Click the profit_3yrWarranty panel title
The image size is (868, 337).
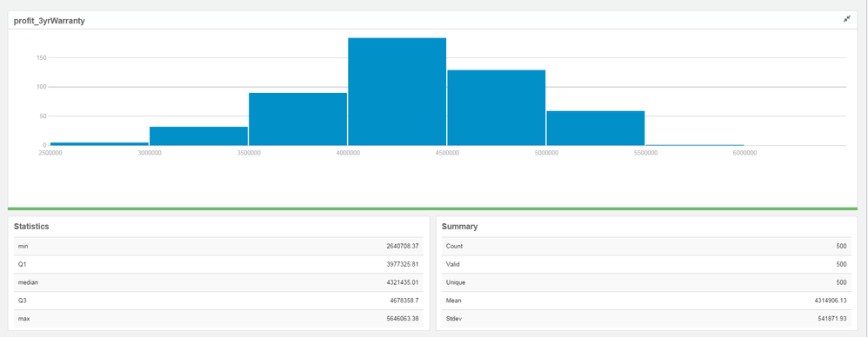click(50, 21)
